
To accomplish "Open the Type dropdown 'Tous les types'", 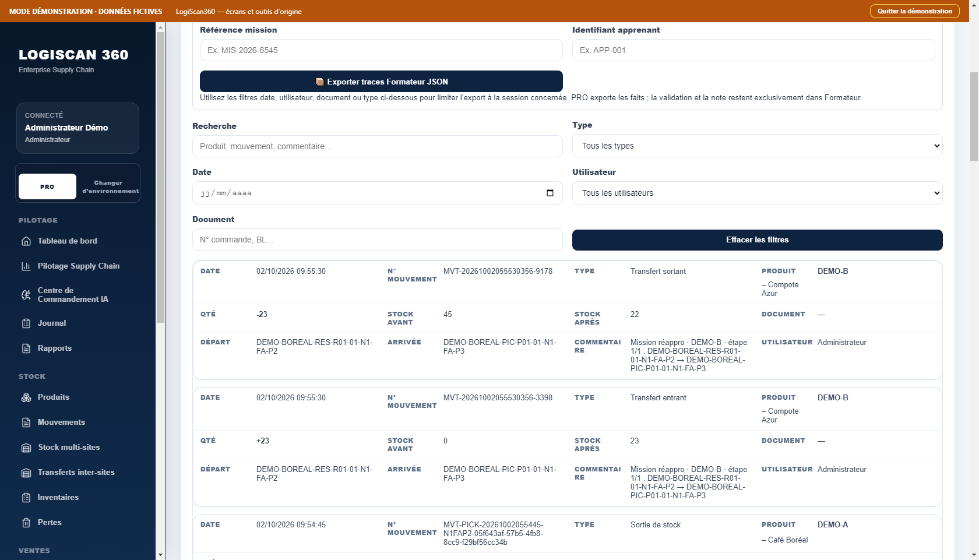I will [757, 146].
